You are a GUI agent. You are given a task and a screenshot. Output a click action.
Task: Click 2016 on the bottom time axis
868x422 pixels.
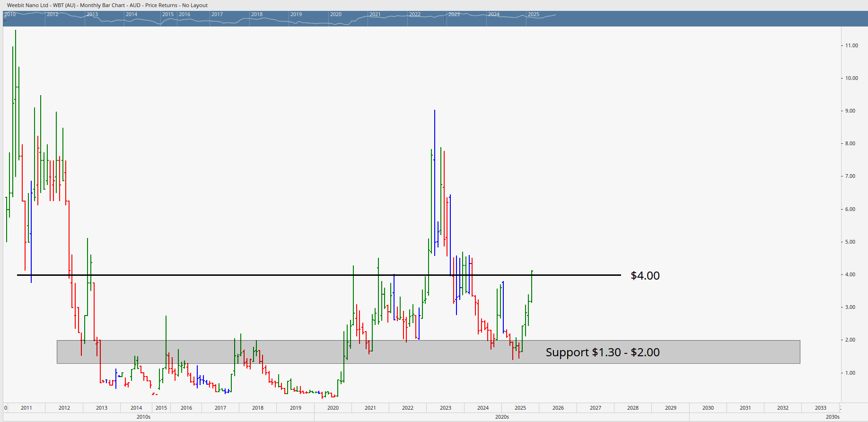point(186,408)
